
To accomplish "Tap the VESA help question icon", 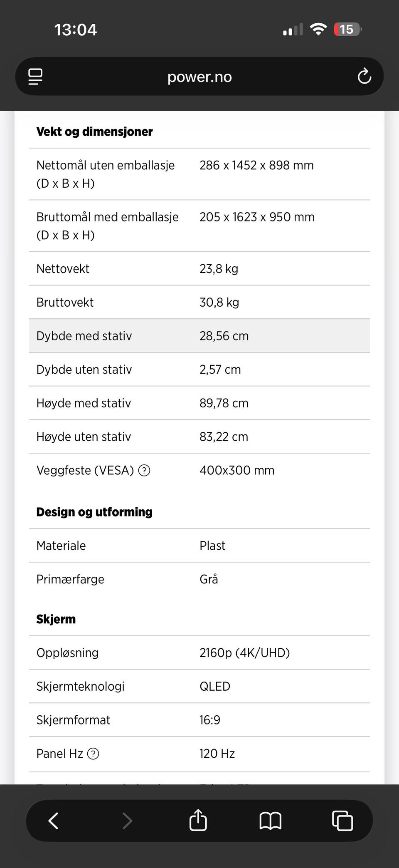I will 144,470.
